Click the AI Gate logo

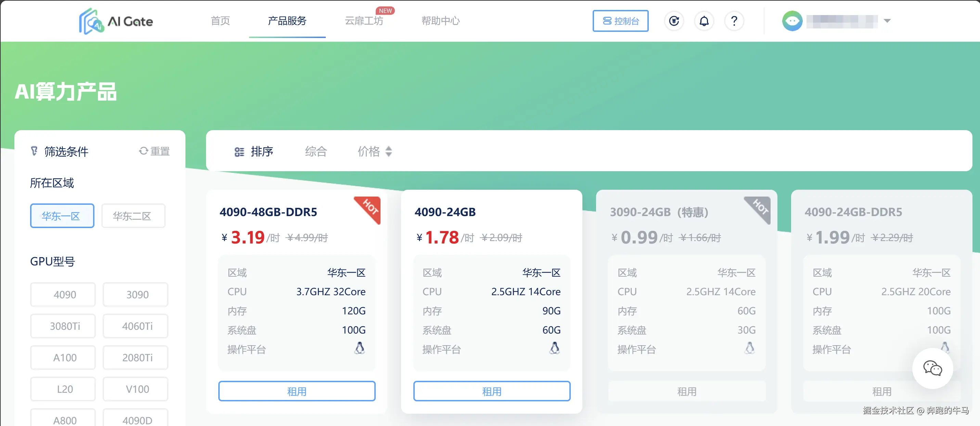click(115, 21)
